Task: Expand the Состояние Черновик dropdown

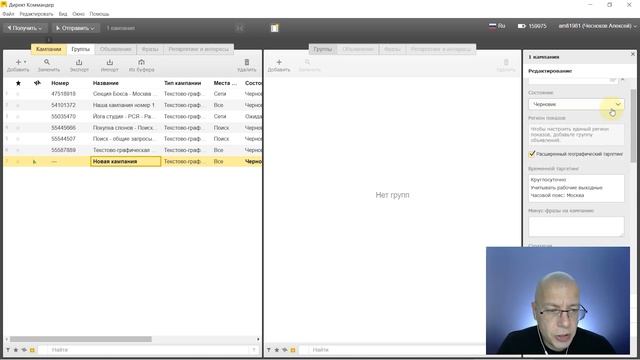Action: coord(576,104)
